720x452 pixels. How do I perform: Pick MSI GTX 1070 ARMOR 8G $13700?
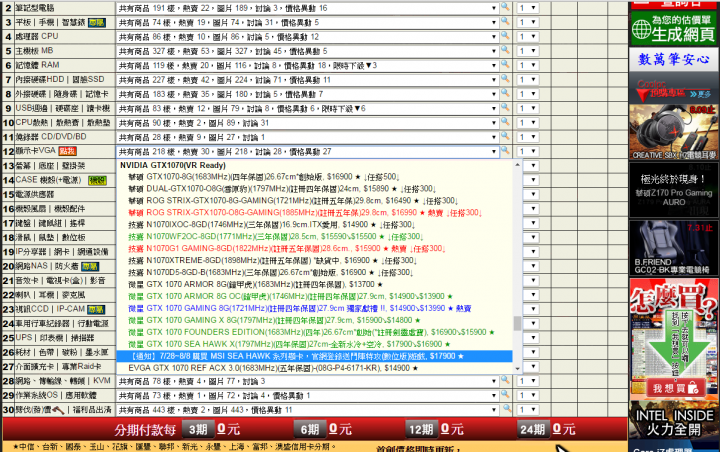[314, 284]
